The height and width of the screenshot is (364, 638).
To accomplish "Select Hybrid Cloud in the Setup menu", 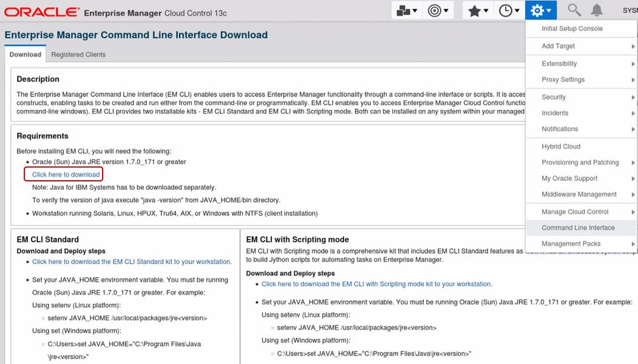I will [581, 146].
